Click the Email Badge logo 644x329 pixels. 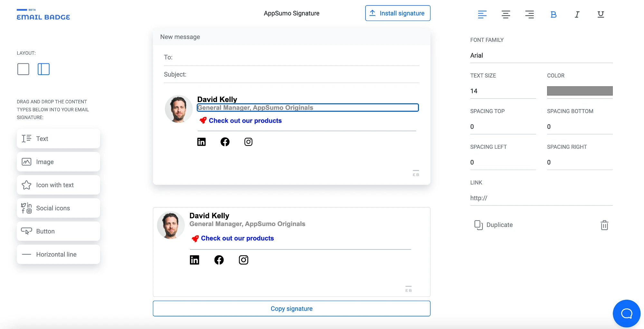[43, 15]
